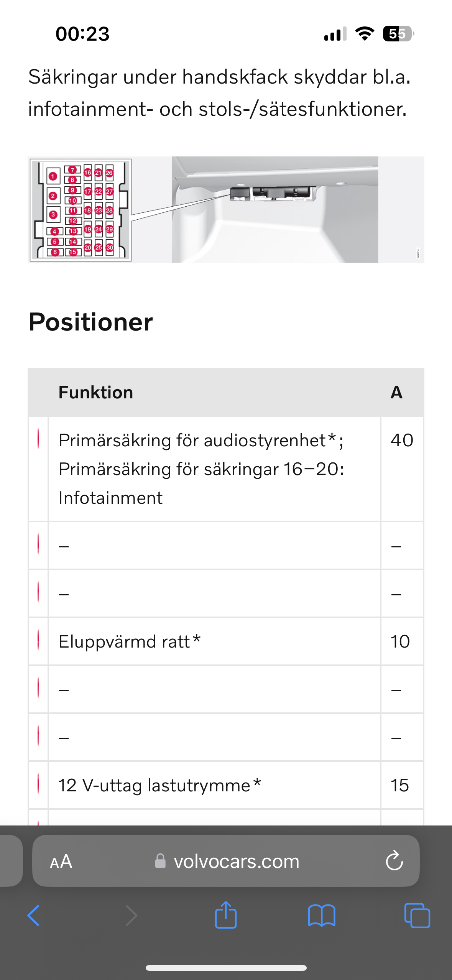The image size is (452, 980).
Task: Reload the volvocars.com page
Action: [x=394, y=861]
